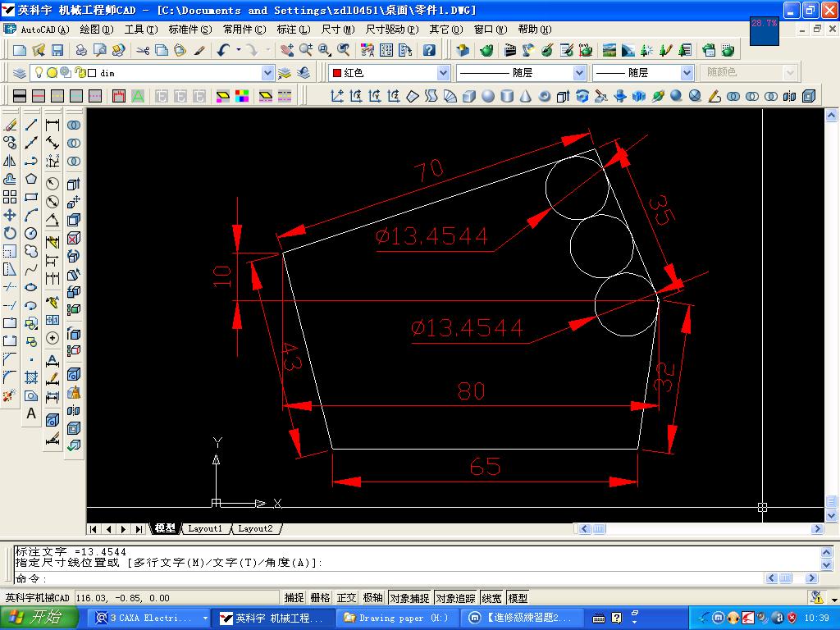This screenshot has height=630, width=840.
Task: Click the Sphere solid icon
Action: coord(488,96)
